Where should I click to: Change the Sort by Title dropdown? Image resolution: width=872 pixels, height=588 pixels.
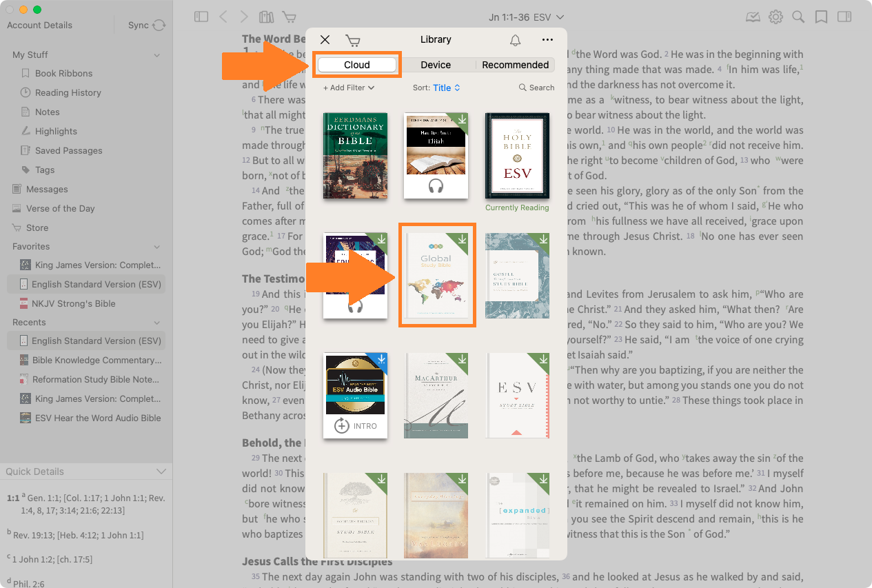(446, 88)
